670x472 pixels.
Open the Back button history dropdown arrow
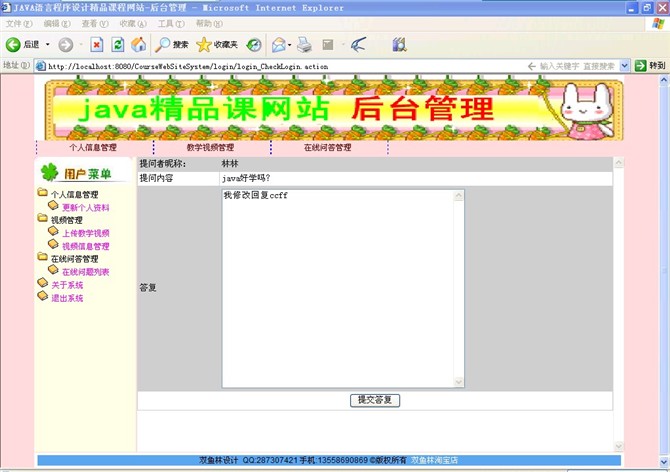pos(47,45)
